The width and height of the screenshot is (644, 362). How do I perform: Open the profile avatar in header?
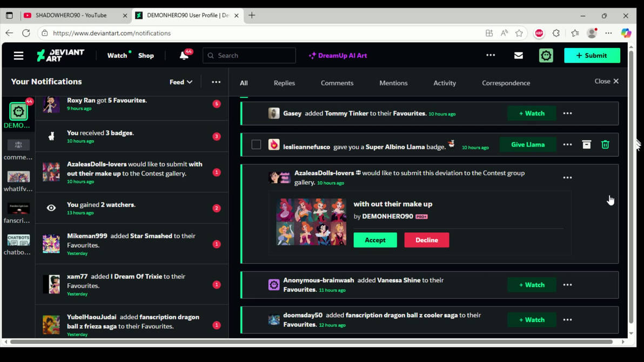click(546, 56)
